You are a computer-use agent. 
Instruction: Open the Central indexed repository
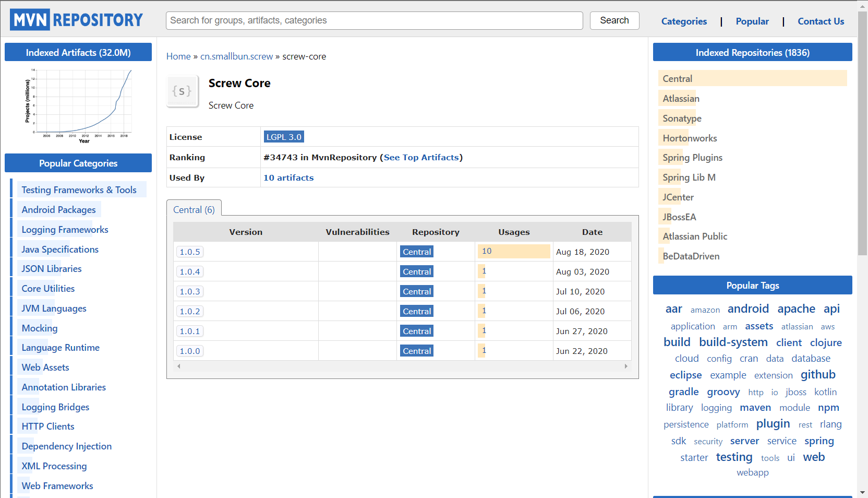[678, 79]
